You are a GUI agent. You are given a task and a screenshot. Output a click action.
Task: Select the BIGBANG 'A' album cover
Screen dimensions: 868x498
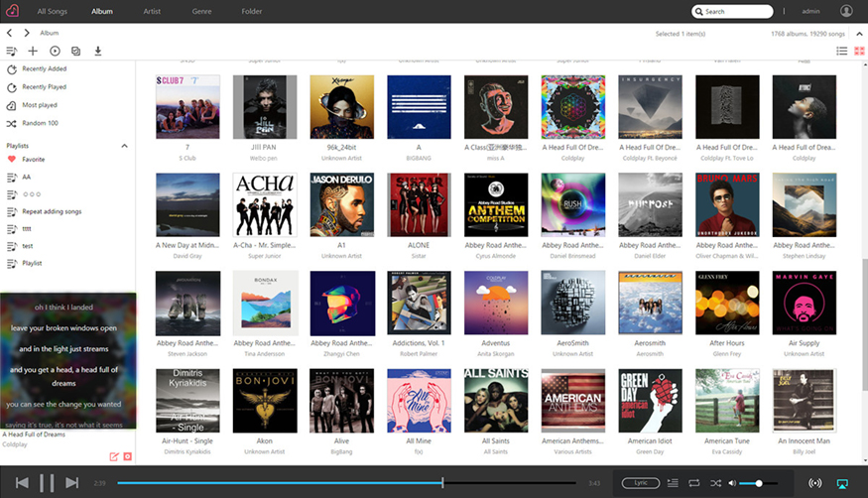pos(419,107)
